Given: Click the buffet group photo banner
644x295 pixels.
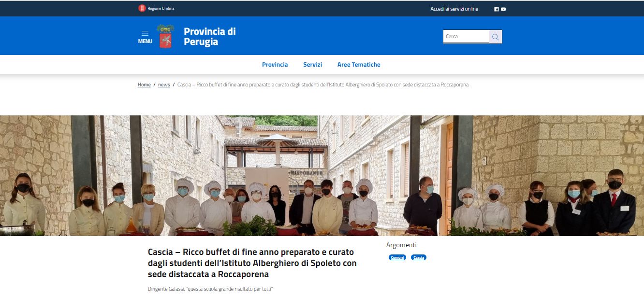Looking at the screenshot, I should click(x=322, y=176).
